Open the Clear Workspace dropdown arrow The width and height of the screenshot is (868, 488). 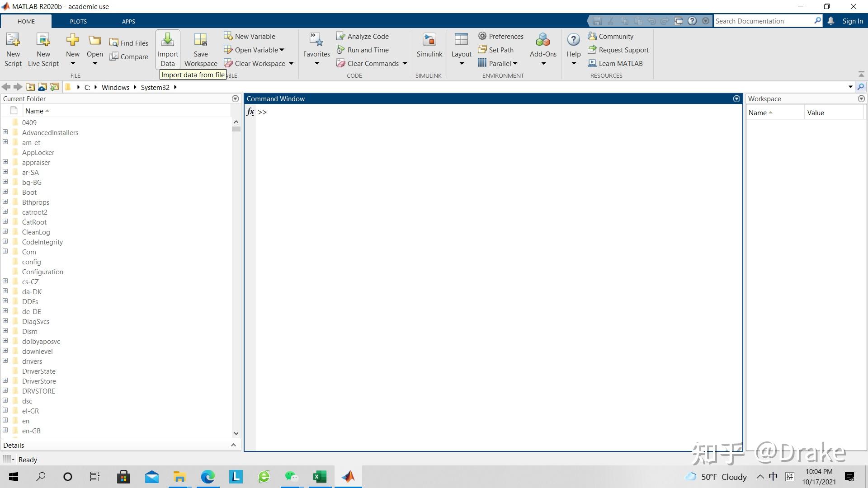[291, 63]
